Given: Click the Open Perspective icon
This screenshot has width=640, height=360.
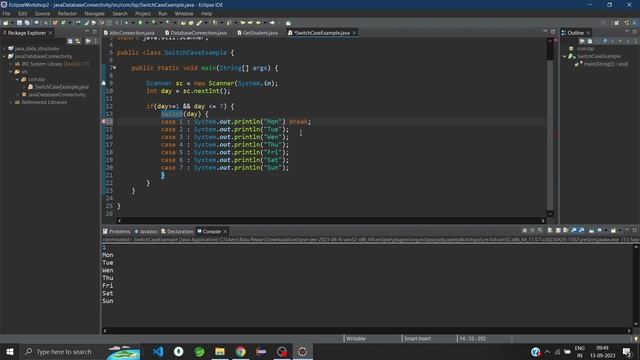Looking at the screenshot, I should point(617,22).
